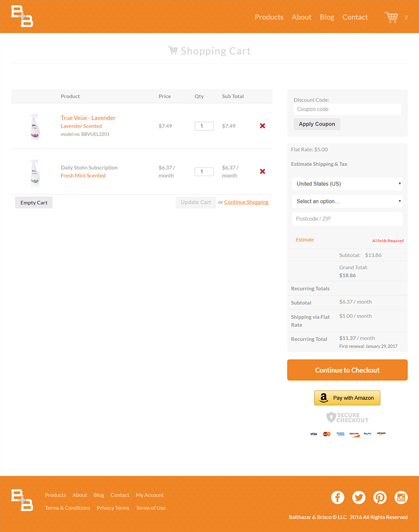419x532 pixels.
Task: Open the Facebook page icon
Action: 337,497
